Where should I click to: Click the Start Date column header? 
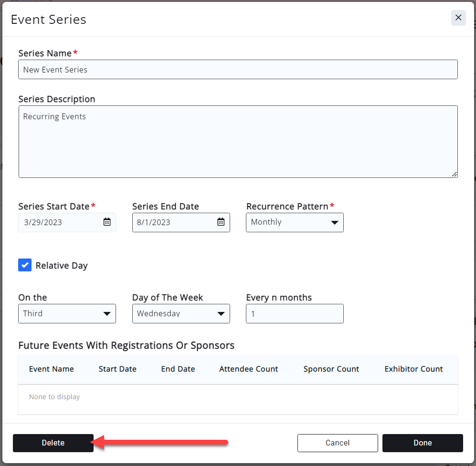coord(117,369)
